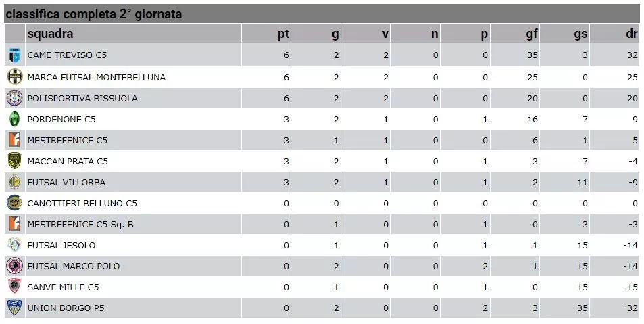Select the Maccan Prata C5 shield icon
Image resolution: width=644 pixels, height=324 pixels.
(x=14, y=161)
